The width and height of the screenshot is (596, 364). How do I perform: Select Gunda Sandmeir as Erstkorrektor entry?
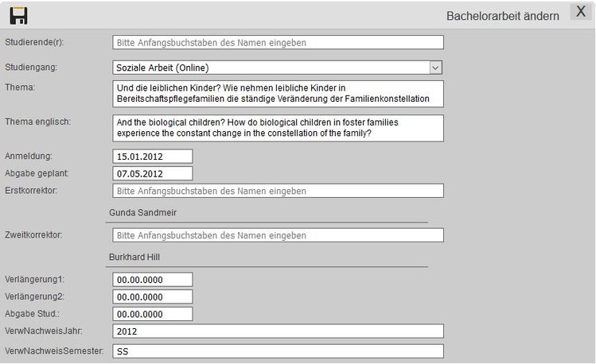142,213
